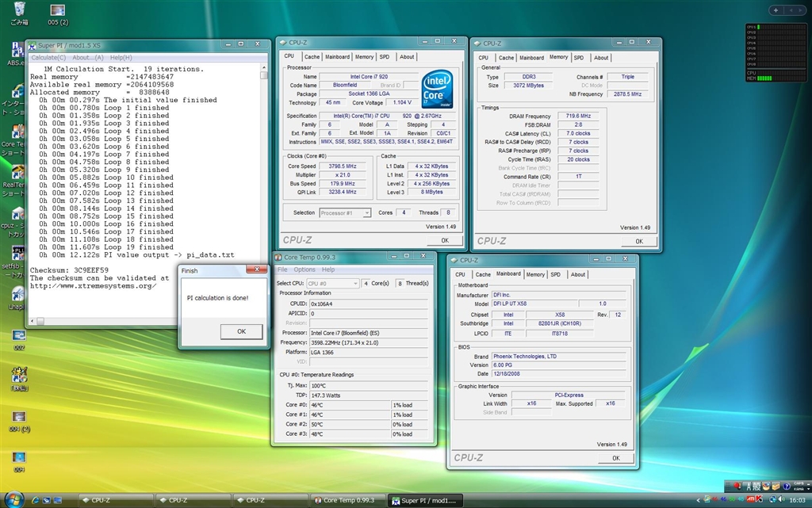Image resolution: width=812 pixels, height=508 pixels.
Task: Open the Calculate(C) menu in Super PI
Action: [48, 57]
